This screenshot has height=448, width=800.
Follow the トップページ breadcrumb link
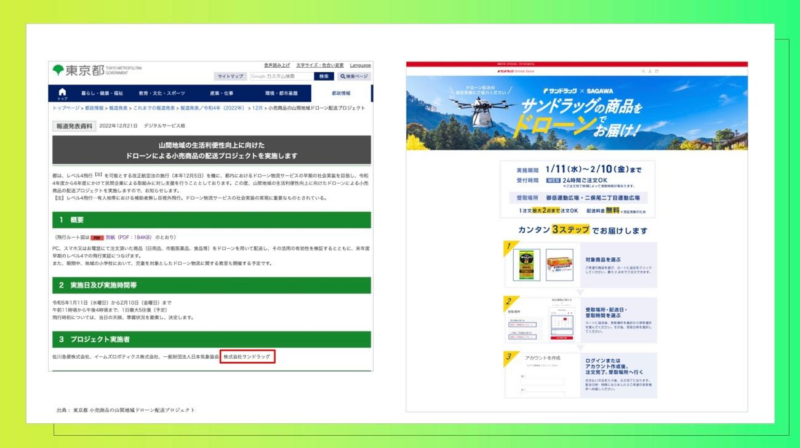(x=66, y=108)
